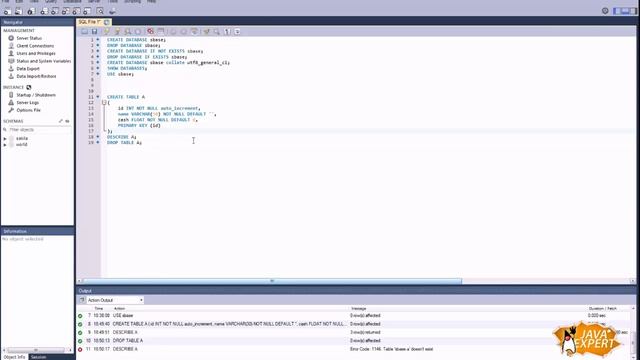This screenshot has height=360, width=640.
Task: Switch to Session tab
Action: point(38,357)
